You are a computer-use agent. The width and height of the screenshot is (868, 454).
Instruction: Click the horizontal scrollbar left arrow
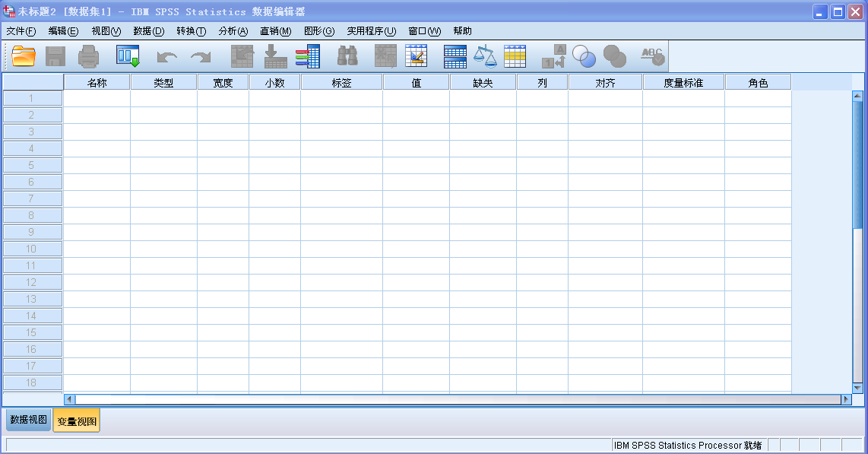[70, 399]
